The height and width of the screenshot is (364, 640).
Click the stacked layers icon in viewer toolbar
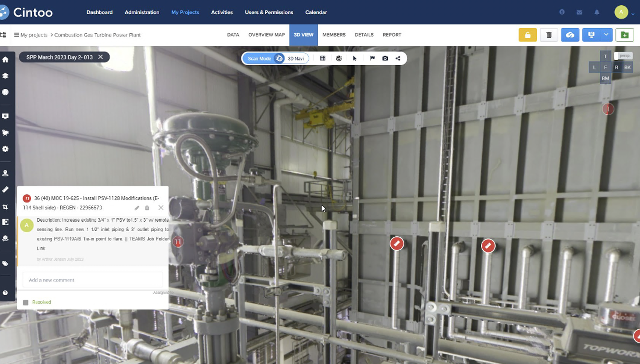tap(339, 58)
